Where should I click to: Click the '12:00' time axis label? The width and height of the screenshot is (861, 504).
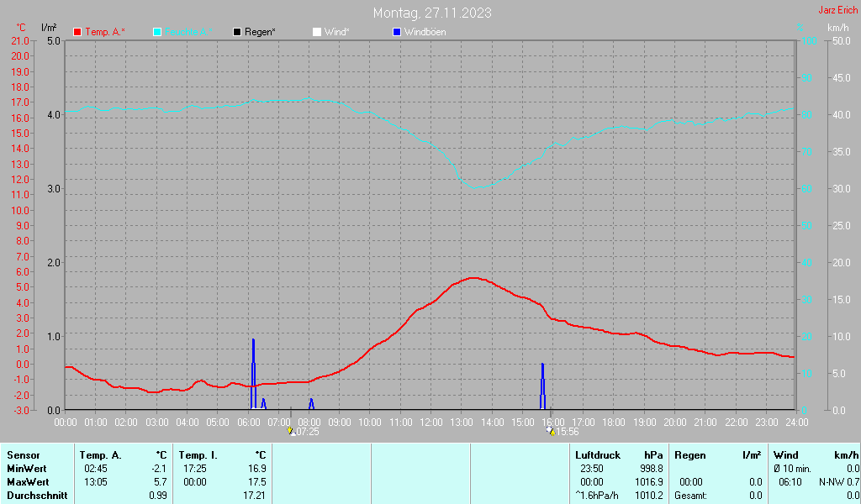pyautogui.click(x=431, y=423)
